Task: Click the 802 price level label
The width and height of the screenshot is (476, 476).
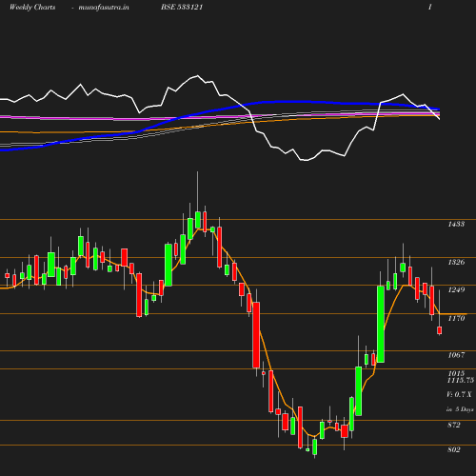Action: click(x=454, y=449)
